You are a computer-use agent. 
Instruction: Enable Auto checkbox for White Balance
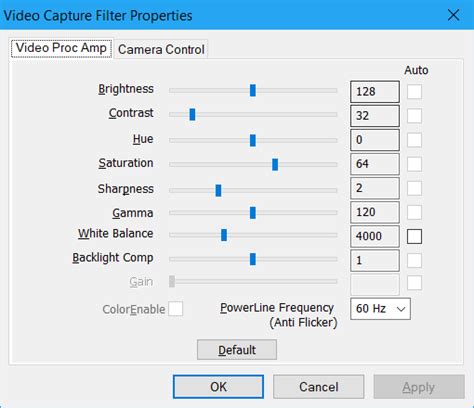click(x=414, y=236)
